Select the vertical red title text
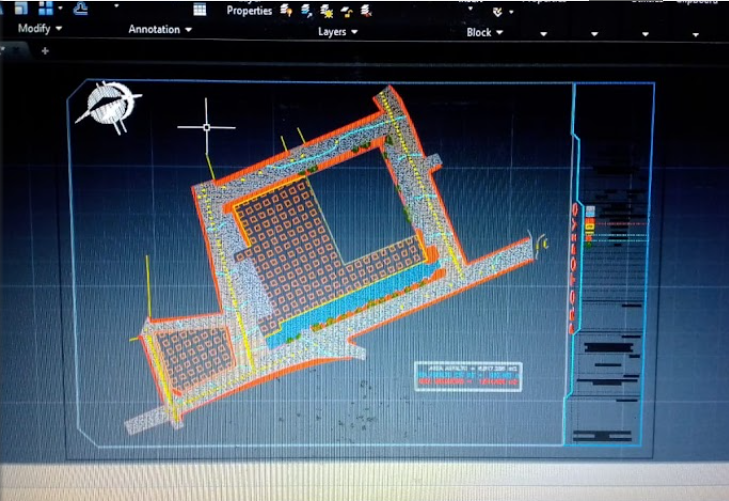This screenshot has height=501, width=729. [574, 268]
